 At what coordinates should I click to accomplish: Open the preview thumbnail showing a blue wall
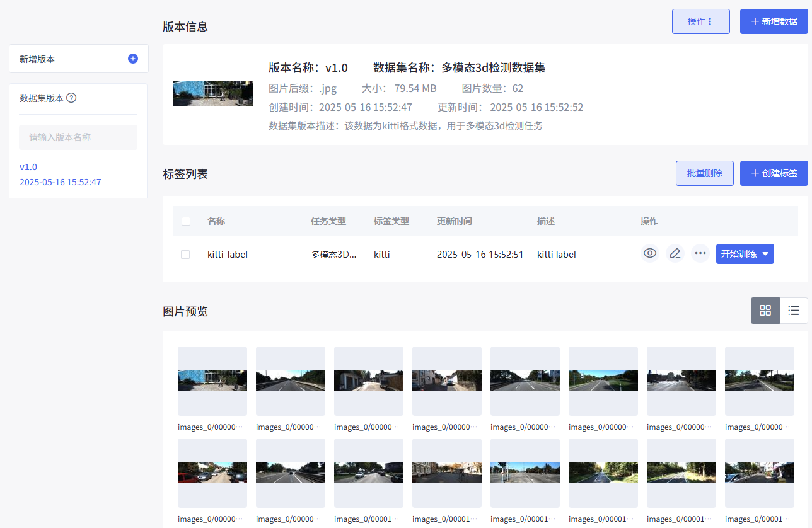point(212,381)
